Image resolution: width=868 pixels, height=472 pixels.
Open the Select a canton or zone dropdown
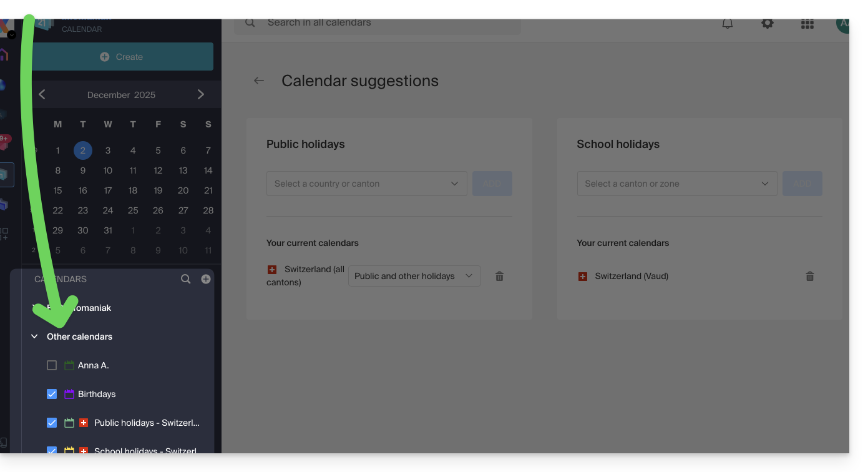tap(676, 184)
